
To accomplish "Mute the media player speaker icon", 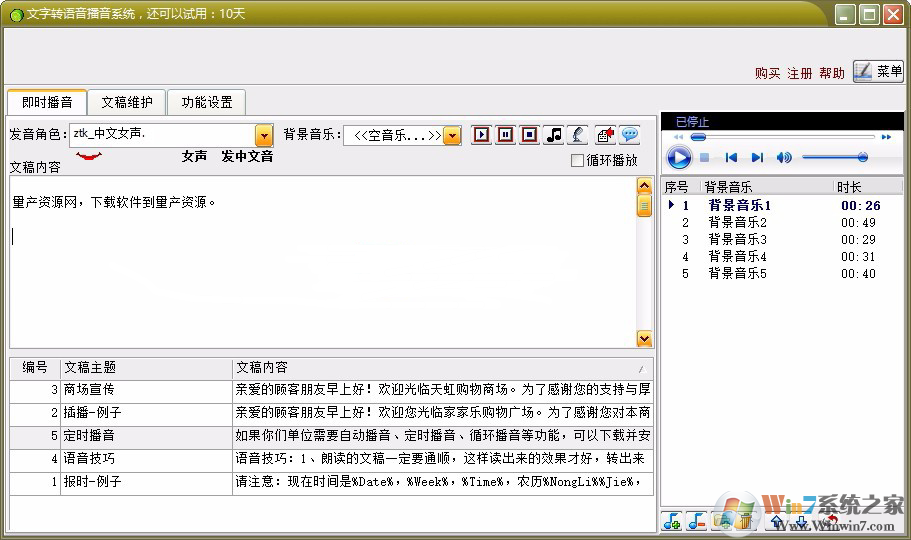I will (784, 158).
